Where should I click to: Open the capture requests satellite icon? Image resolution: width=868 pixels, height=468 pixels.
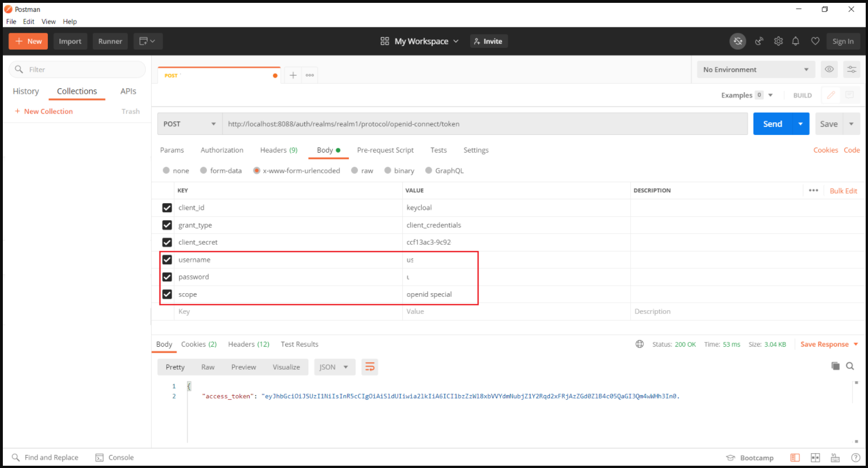759,41
